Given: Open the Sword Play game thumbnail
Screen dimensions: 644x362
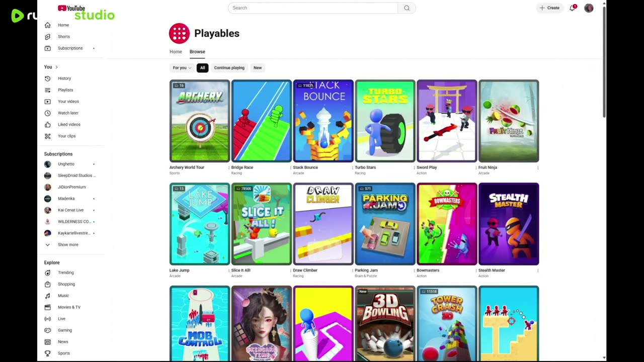Looking at the screenshot, I should pyautogui.click(x=447, y=121).
